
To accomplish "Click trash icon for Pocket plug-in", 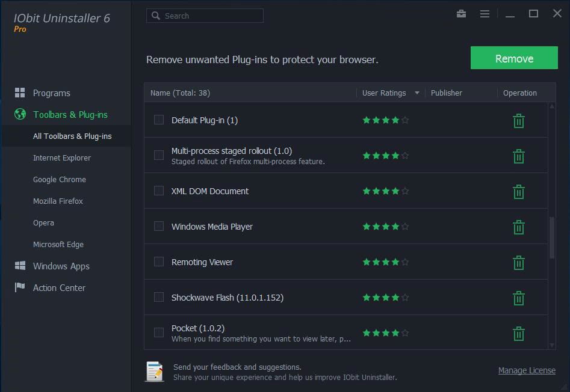I will point(518,334).
